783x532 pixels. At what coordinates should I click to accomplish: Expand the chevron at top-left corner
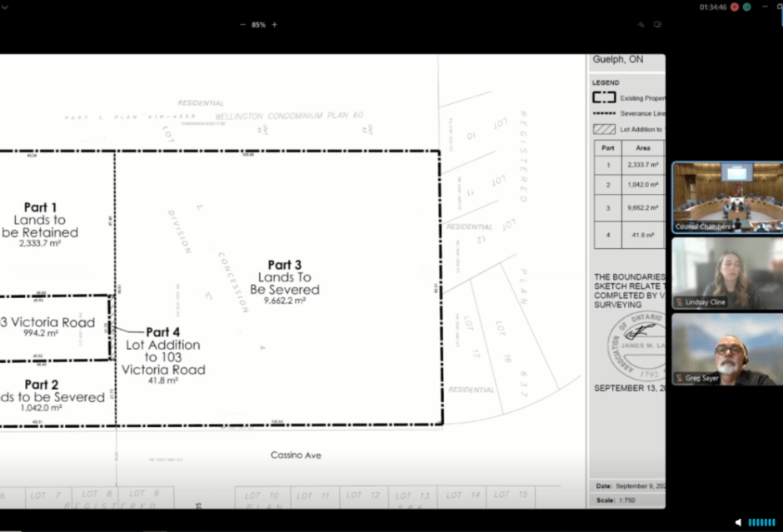tap(5, 5)
